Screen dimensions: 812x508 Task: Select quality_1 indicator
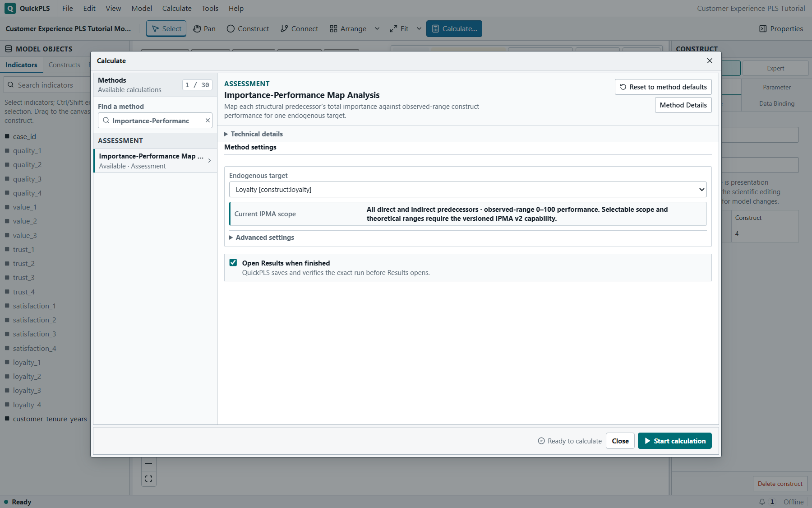pos(27,150)
